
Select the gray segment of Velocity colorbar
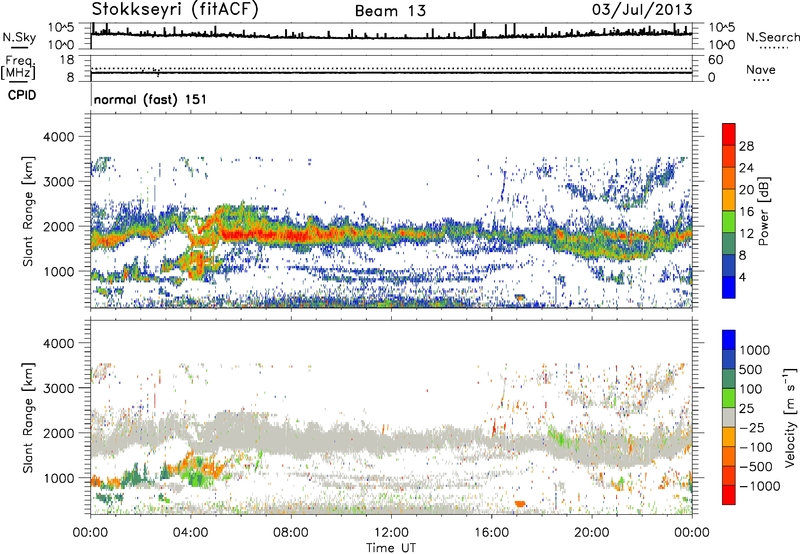(729, 417)
